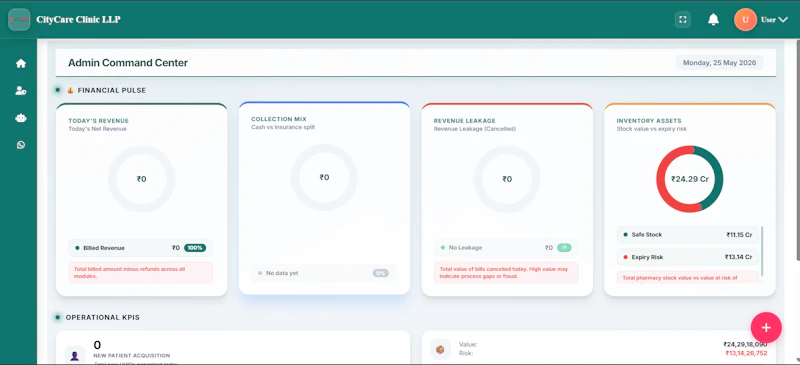
Task: Click the Inventory Assets card scrollbar
Action: pos(762,251)
